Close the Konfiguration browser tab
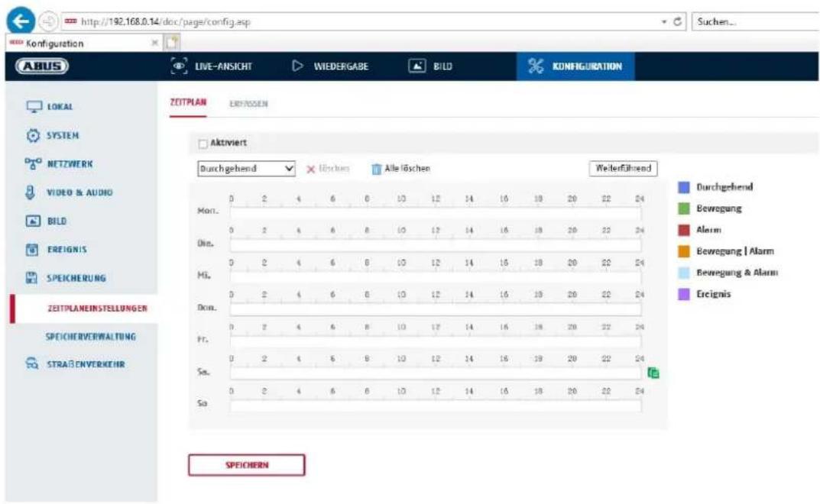 pos(154,43)
